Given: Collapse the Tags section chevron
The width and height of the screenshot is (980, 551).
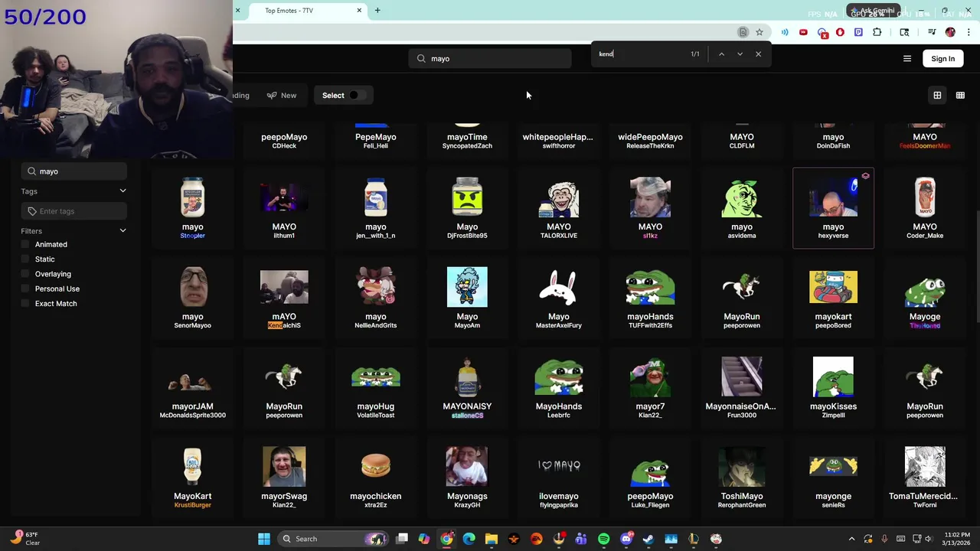Looking at the screenshot, I should click(x=122, y=191).
